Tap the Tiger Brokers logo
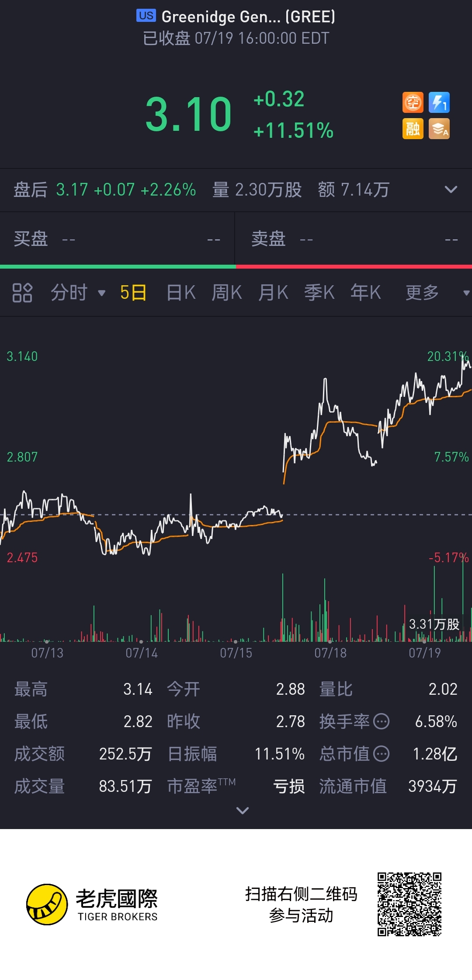 click(92, 904)
